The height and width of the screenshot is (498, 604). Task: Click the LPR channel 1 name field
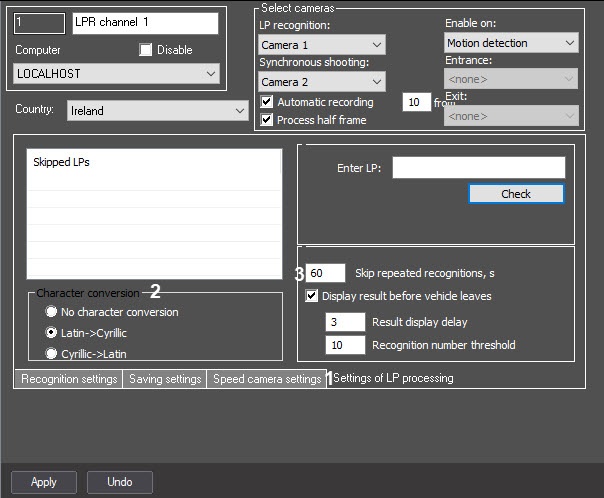[145, 23]
